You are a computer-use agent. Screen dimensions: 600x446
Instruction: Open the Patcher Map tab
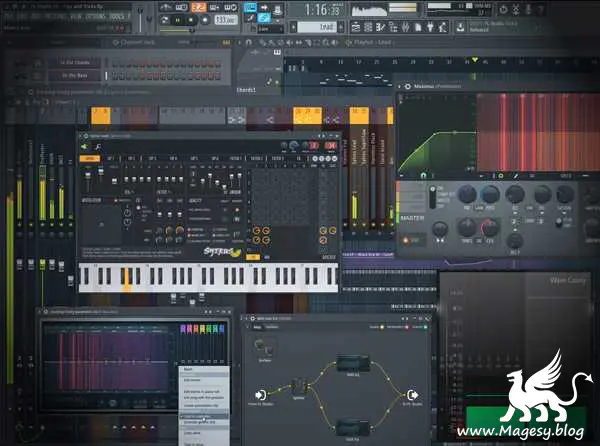click(x=258, y=327)
